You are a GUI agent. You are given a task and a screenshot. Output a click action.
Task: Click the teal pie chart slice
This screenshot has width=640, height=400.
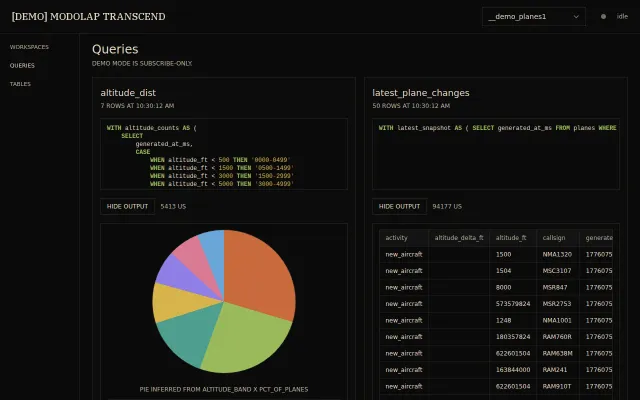coord(188,335)
